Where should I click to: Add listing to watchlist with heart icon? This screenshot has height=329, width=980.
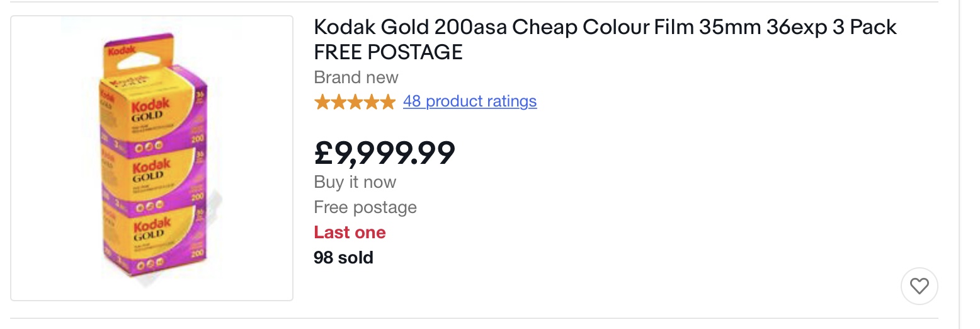[x=919, y=287]
